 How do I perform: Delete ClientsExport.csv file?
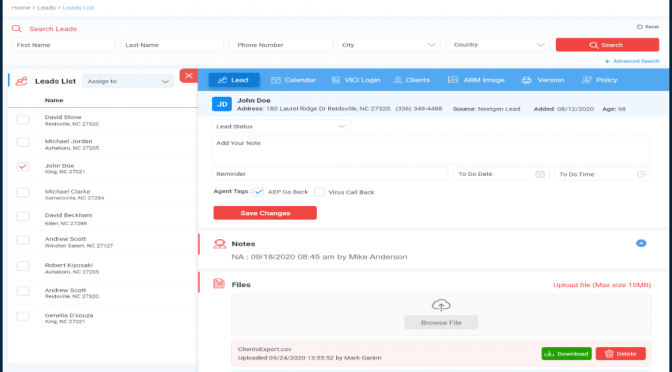[x=621, y=354]
